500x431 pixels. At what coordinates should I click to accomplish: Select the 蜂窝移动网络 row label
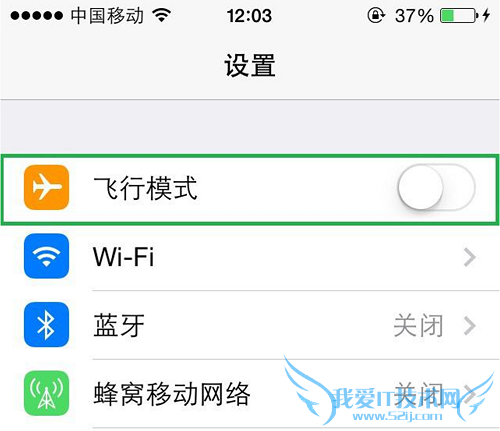[x=172, y=394]
